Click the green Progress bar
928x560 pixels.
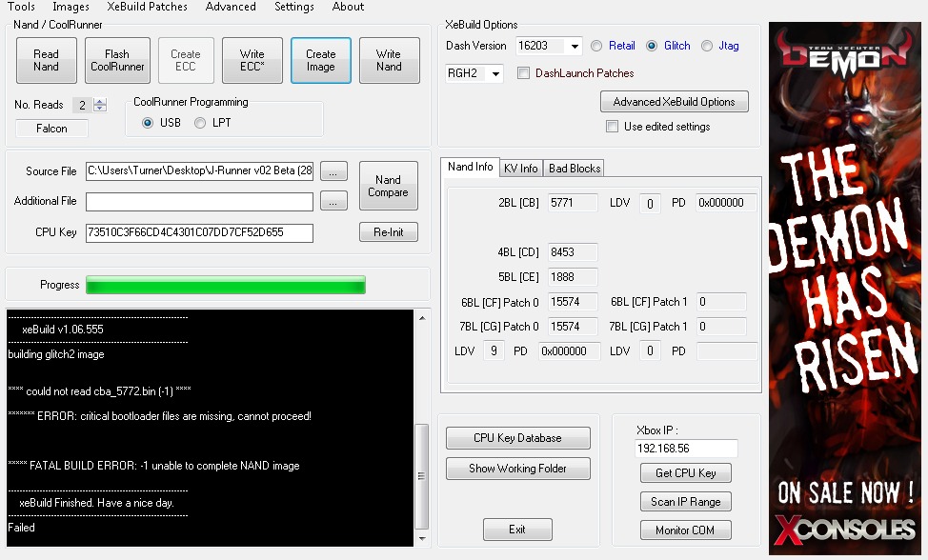226,285
